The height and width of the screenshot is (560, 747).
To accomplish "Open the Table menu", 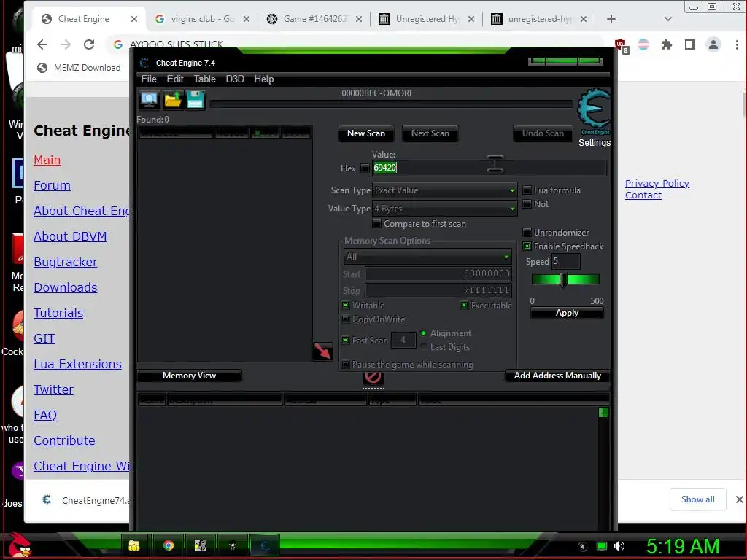I will (x=204, y=79).
